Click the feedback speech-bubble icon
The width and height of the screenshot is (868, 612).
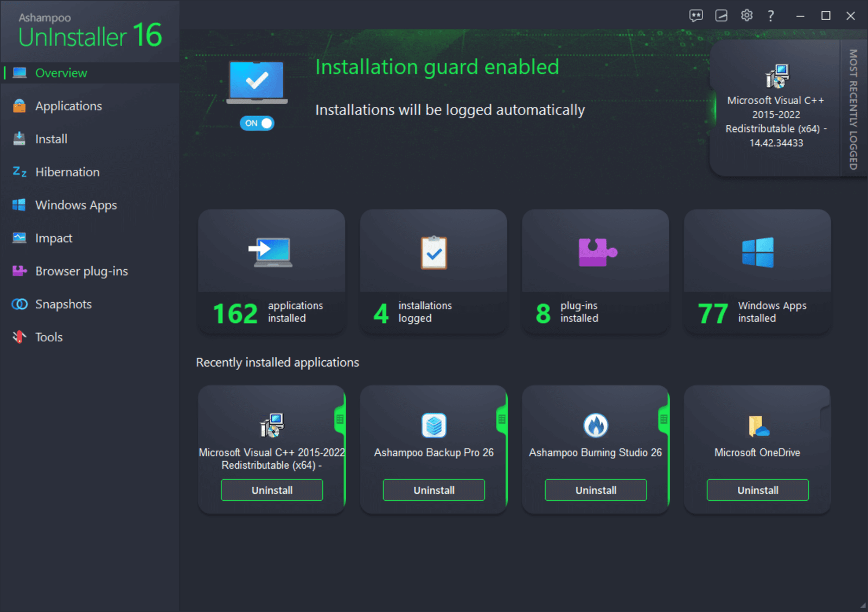696,16
